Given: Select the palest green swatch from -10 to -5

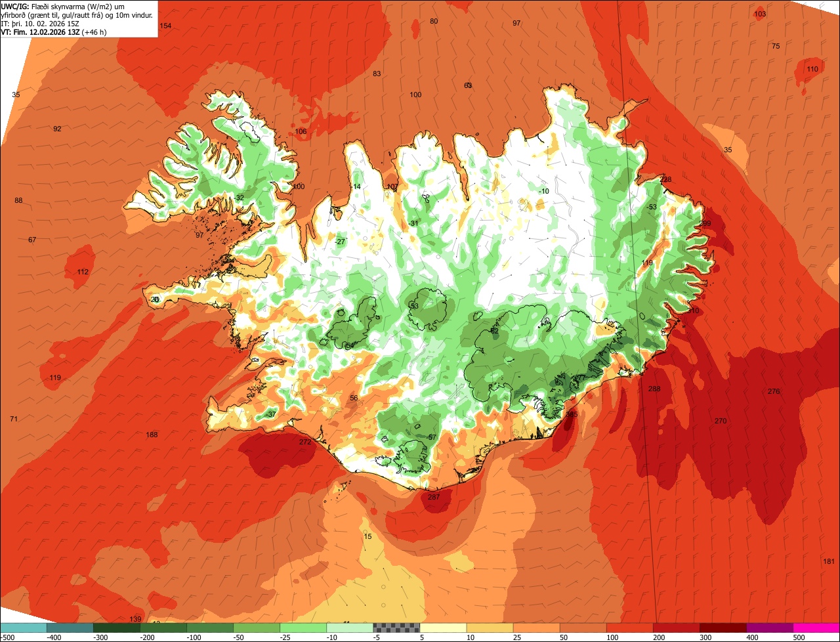Looking at the screenshot, I should click(x=350, y=628).
